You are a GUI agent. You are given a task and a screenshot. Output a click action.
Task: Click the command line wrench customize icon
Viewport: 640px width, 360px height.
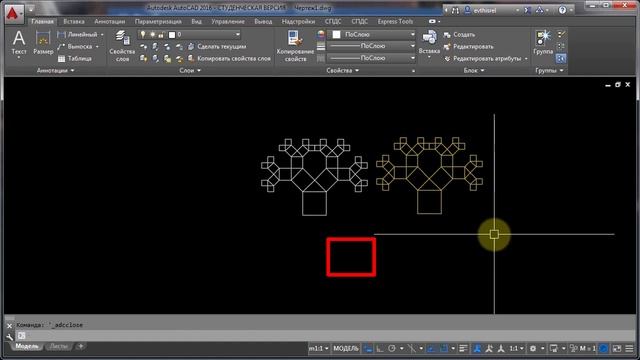9,337
